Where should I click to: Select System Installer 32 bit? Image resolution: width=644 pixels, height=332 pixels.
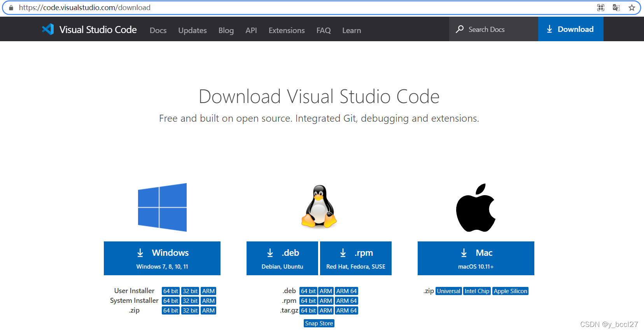point(190,301)
